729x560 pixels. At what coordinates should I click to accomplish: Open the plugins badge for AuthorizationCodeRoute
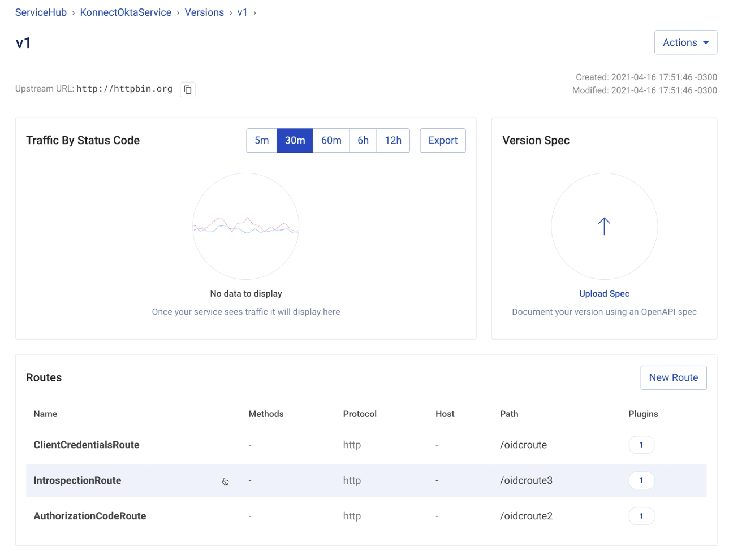coord(641,516)
